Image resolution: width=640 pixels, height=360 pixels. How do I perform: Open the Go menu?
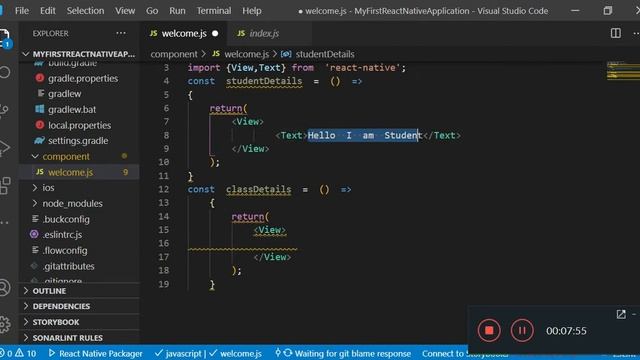(x=152, y=11)
